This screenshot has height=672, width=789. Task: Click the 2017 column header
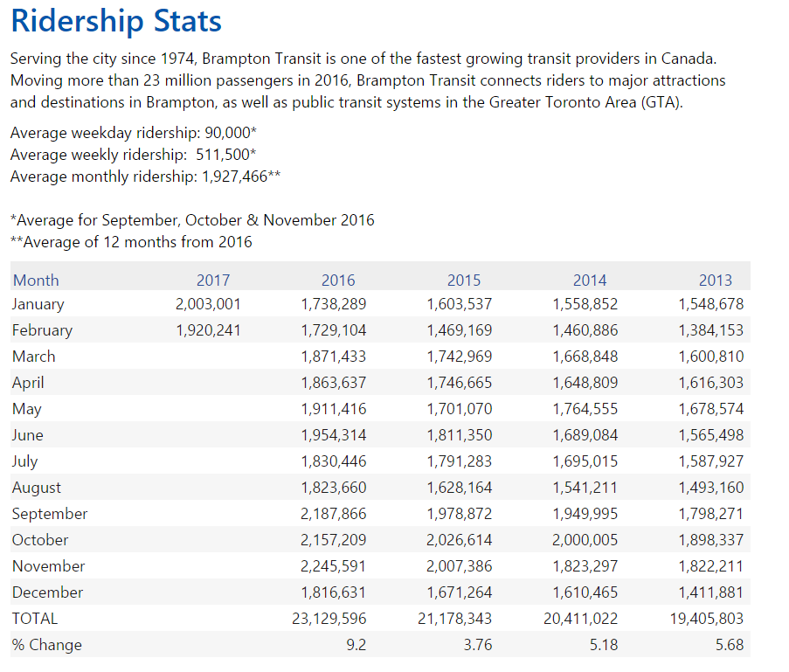click(x=213, y=281)
